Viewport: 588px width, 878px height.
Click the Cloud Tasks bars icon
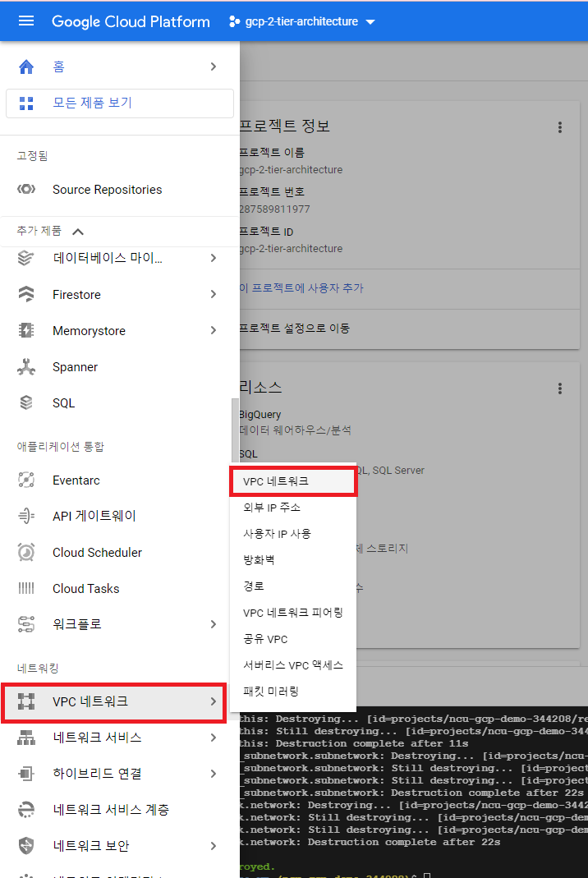point(26,588)
